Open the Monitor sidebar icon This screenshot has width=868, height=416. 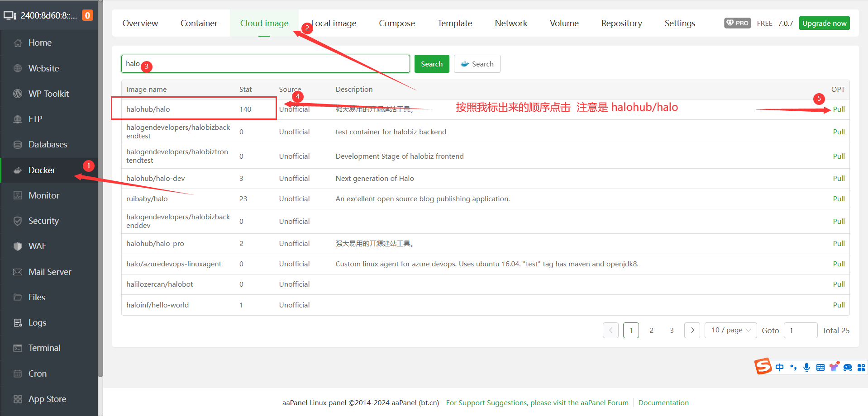click(18, 195)
